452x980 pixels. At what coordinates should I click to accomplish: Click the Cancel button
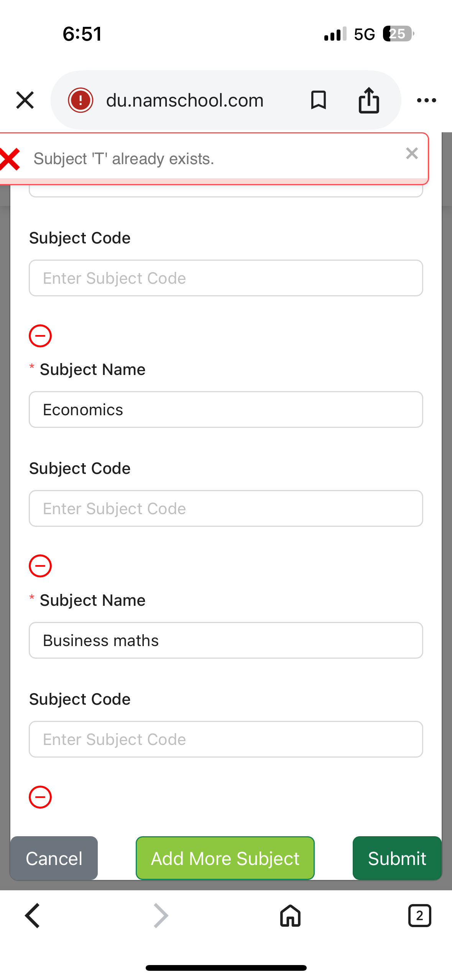[54, 858]
